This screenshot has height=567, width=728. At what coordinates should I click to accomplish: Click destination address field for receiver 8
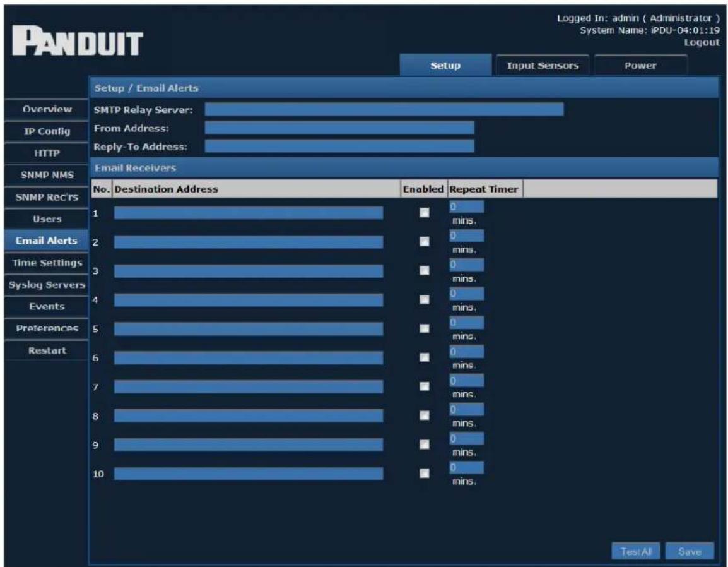pos(249,415)
